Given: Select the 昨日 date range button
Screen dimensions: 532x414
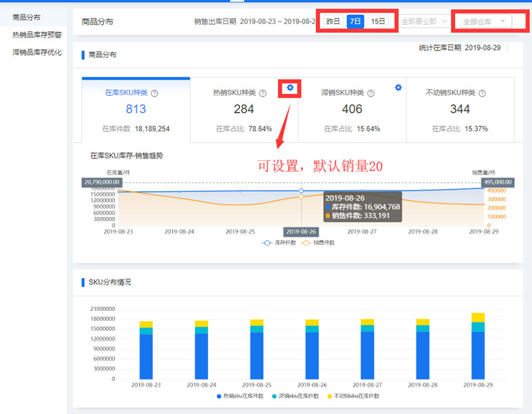Looking at the screenshot, I should click(333, 21).
